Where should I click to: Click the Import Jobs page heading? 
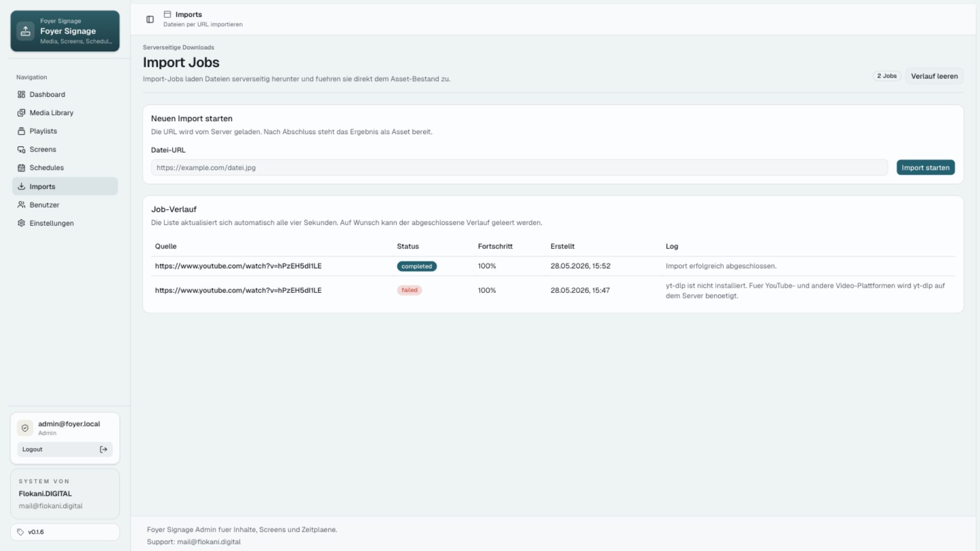[181, 62]
